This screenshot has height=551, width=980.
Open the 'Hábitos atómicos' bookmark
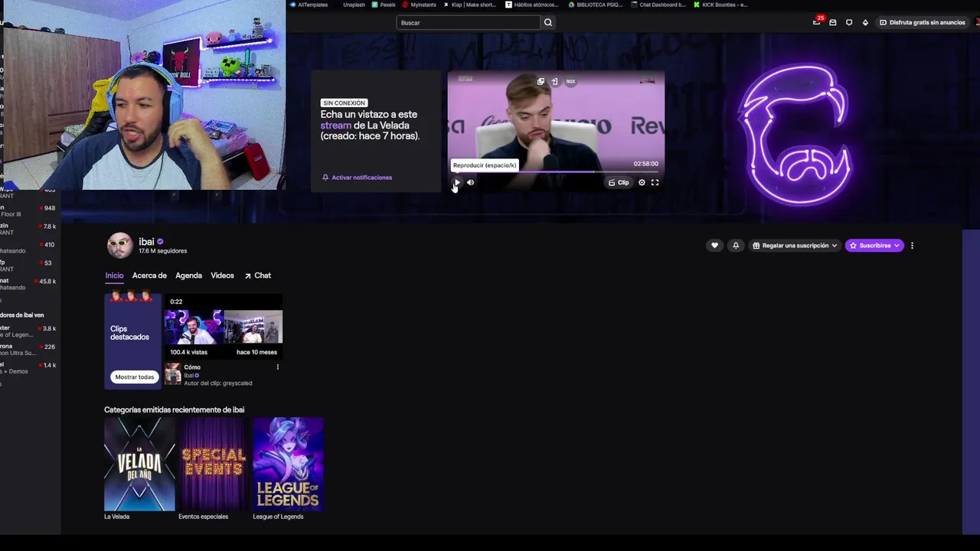click(532, 5)
